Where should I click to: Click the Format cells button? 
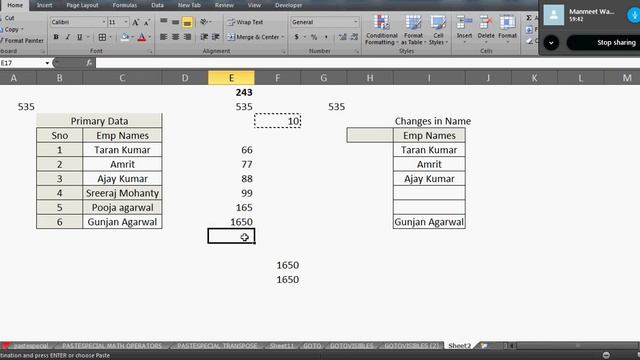(507, 29)
